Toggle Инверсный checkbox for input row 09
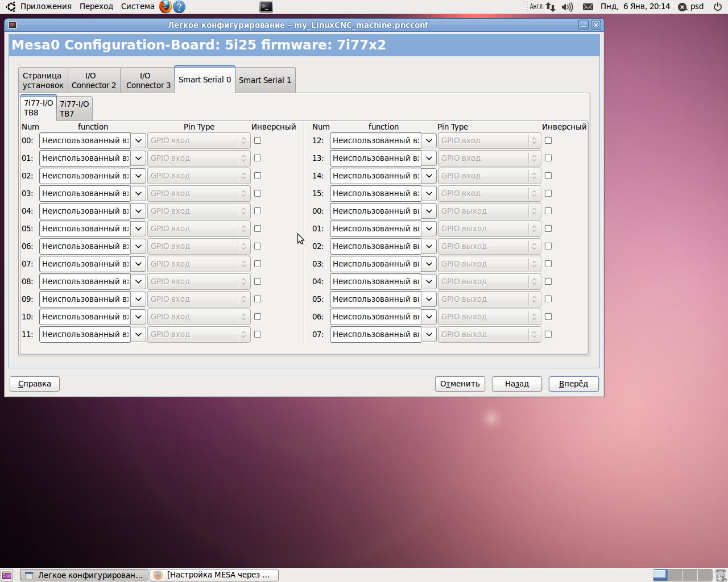 click(258, 299)
